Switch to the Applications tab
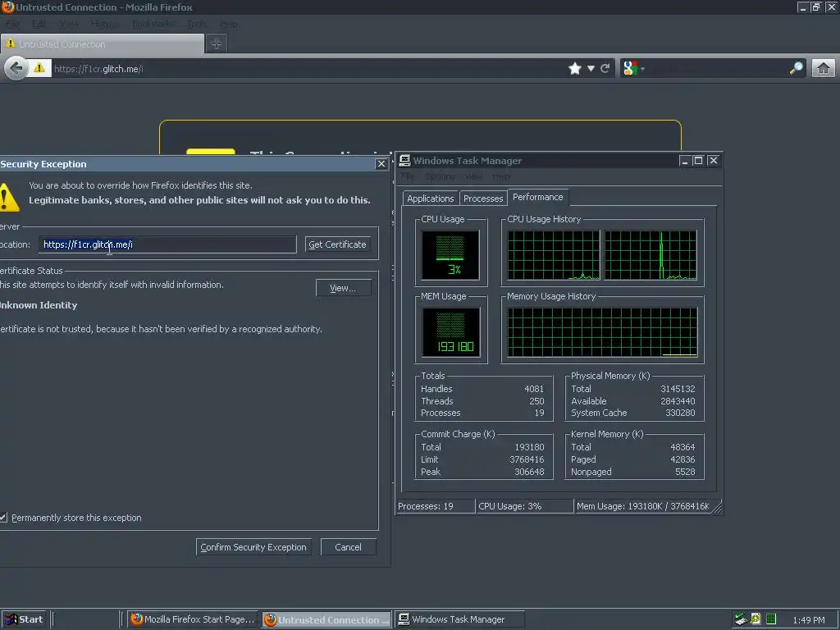 430,199
